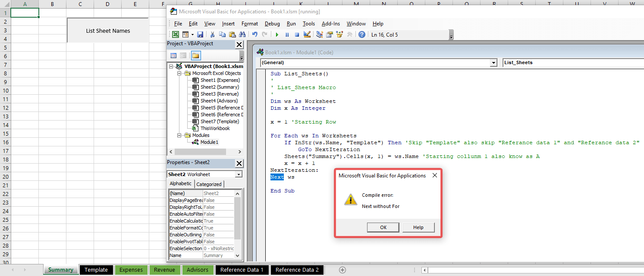
Task: Select the Reference Data 2 sheet tab
Action: [x=297, y=270]
